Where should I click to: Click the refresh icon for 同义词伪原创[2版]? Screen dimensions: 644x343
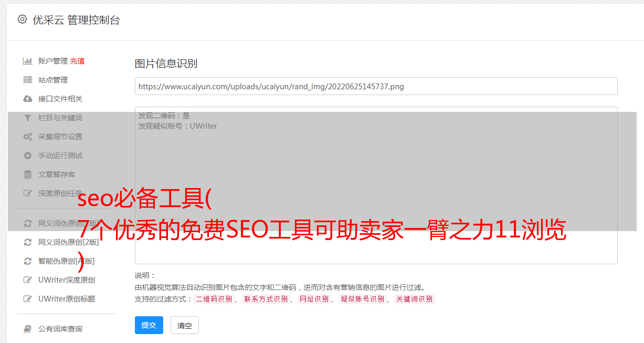click(28, 242)
